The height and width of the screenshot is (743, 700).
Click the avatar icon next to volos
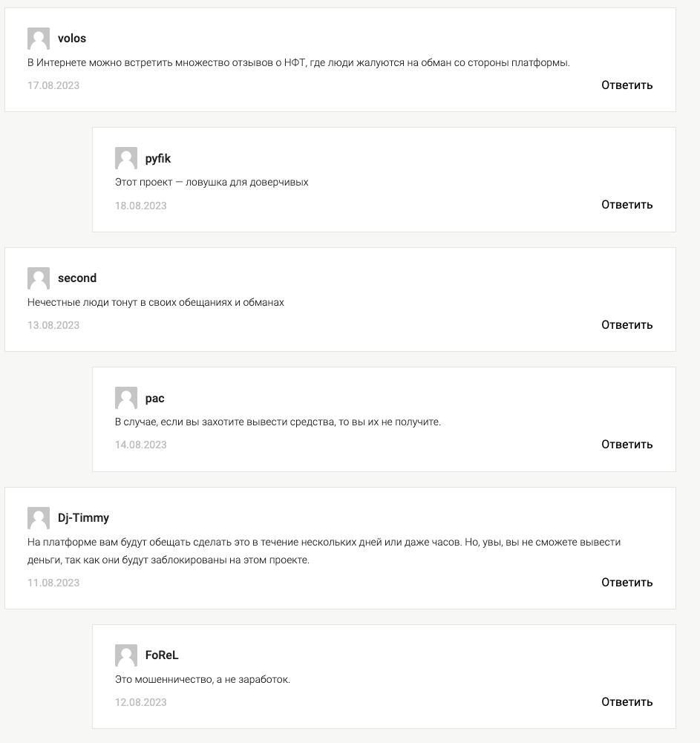click(39, 39)
